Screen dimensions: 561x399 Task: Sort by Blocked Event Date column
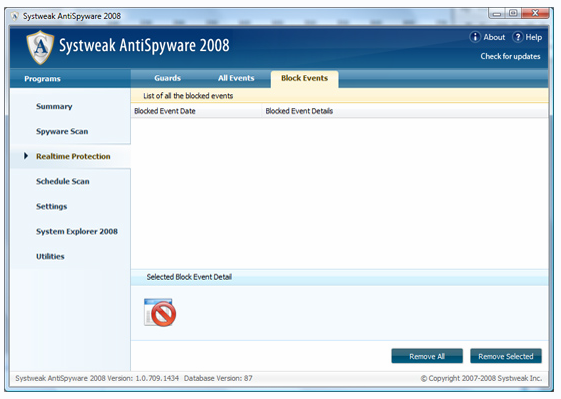[196, 111]
